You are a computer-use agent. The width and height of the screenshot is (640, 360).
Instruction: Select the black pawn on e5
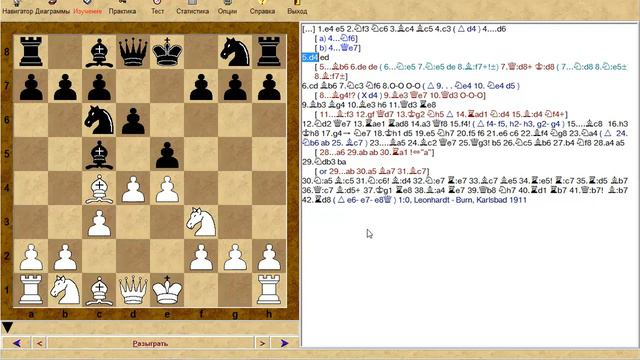point(167,154)
